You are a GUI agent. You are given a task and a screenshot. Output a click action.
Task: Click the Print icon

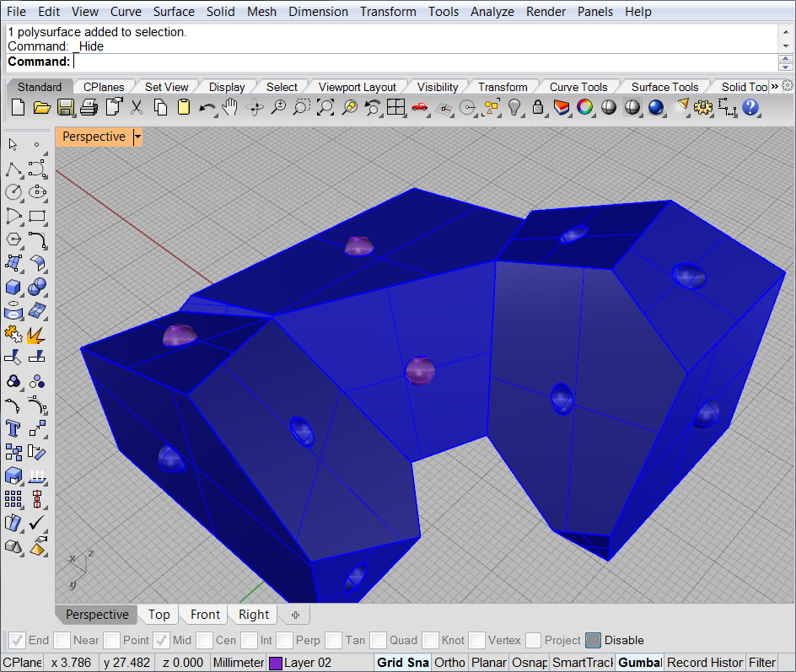(x=89, y=108)
